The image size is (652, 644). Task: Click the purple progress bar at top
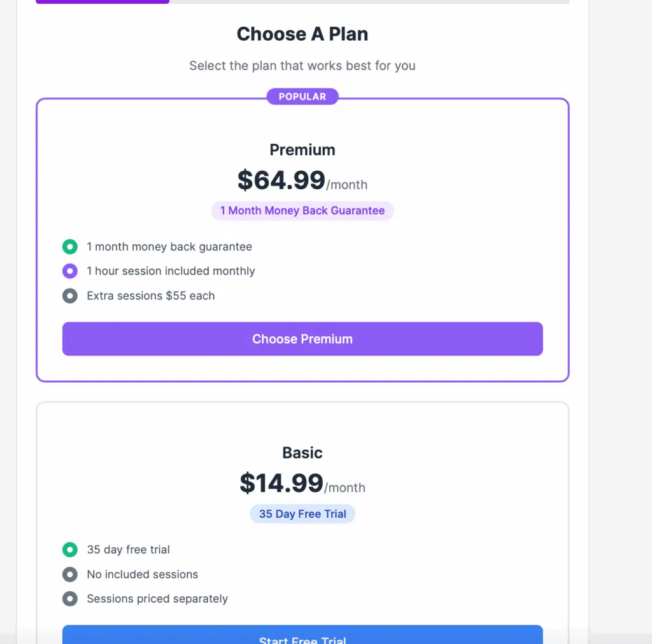click(x=103, y=2)
